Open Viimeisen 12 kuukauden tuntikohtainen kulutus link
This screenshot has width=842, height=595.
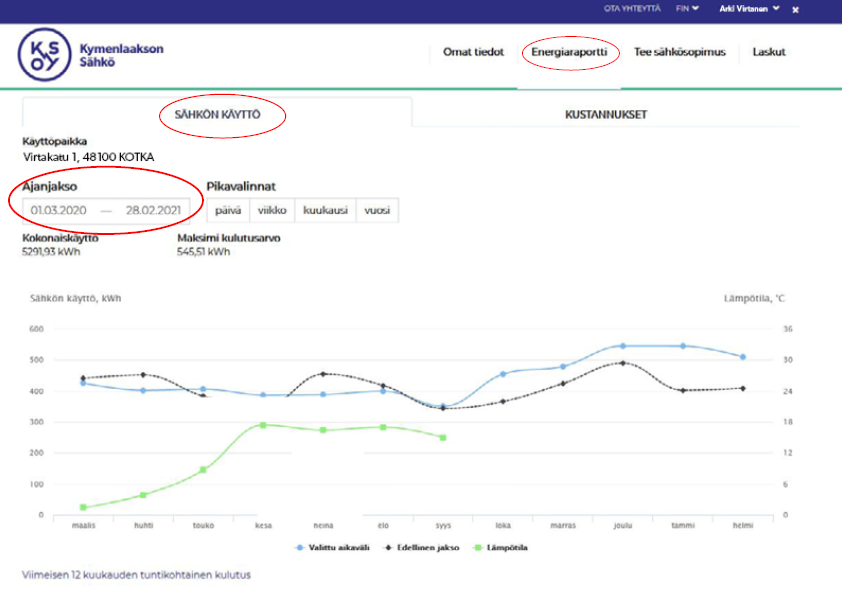(136, 575)
